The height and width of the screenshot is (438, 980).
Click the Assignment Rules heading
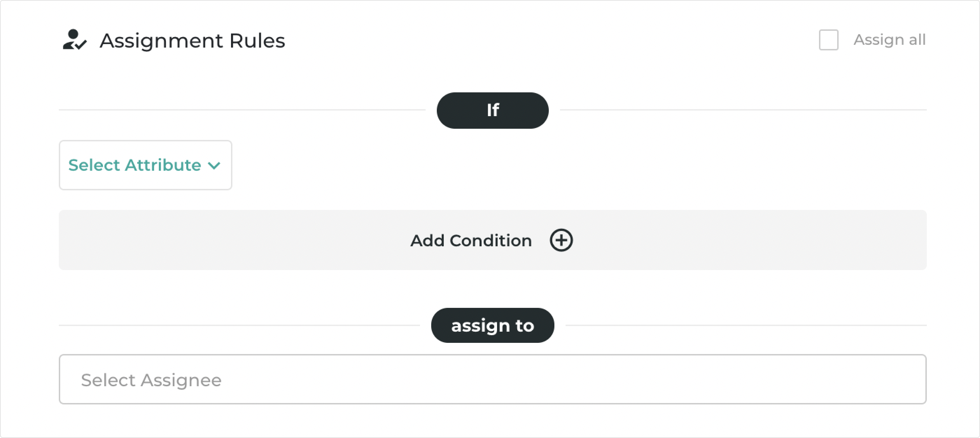click(192, 40)
